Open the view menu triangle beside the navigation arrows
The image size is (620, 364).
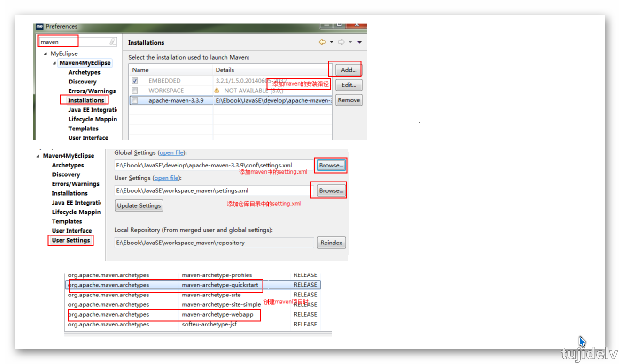(x=360, y=42)
